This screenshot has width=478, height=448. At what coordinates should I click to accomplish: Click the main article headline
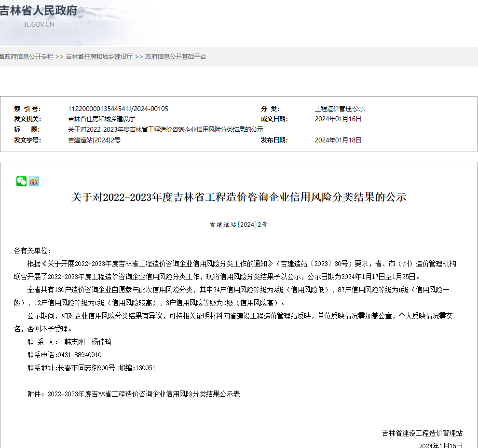click(x=239, y=197)
